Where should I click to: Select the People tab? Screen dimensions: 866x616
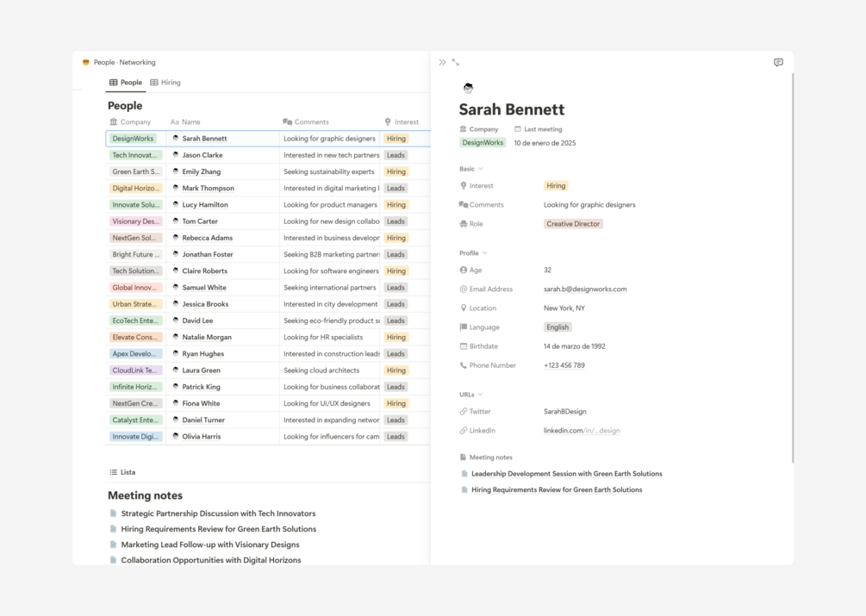[126, 83]
